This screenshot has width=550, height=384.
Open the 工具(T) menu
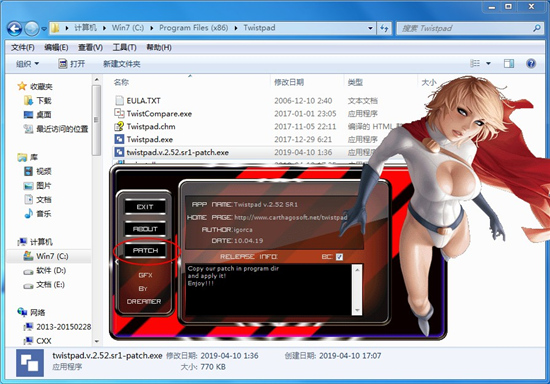[x=124, y=47]
